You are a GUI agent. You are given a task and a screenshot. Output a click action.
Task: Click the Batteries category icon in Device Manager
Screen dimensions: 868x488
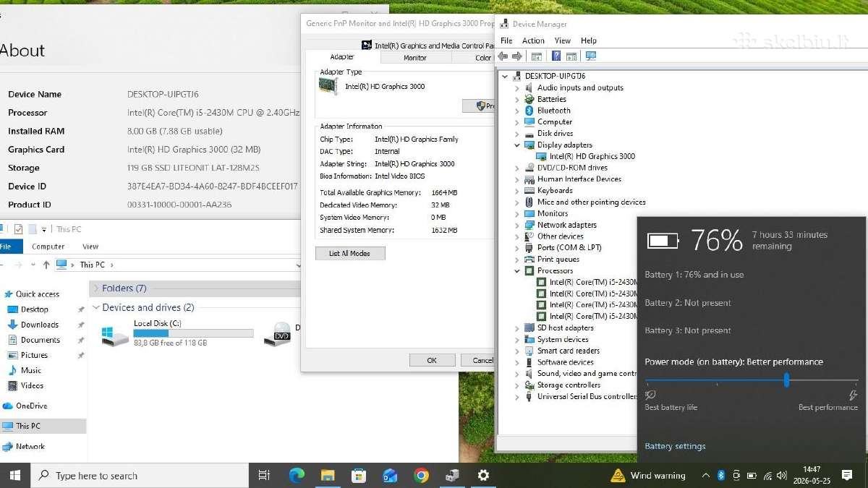coord(529,99)
